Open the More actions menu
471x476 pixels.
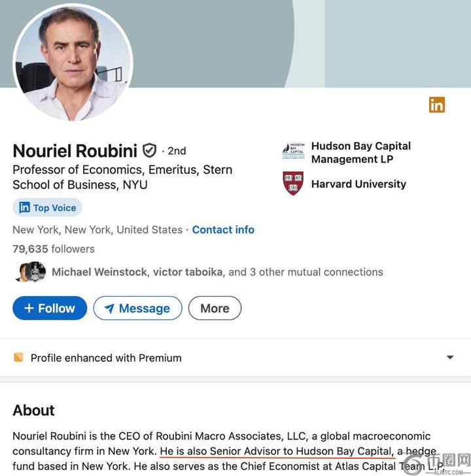click(x=215, y=309)
